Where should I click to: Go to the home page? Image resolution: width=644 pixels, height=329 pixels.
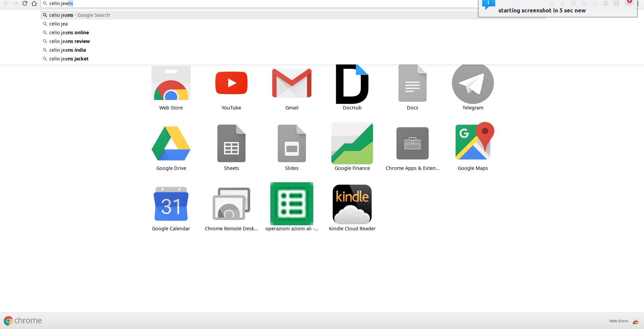coord(34,3)
